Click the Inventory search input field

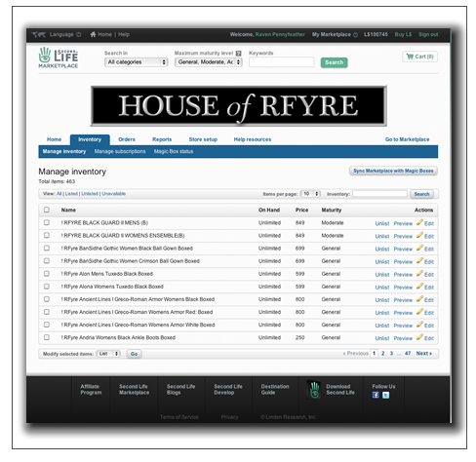pyautogui.click(x=379, y=194)
